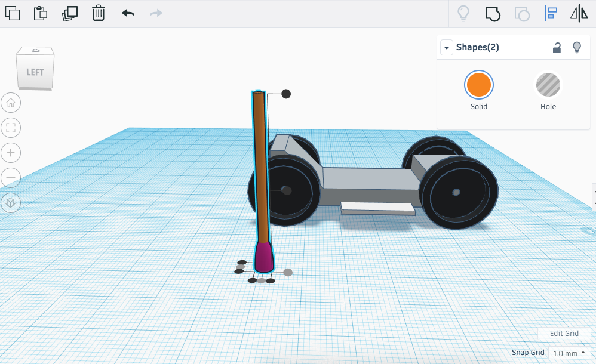The height and width of the screenshot is (364, 596).
Task: Switch to orthographic view cube icon
Action: [11, 202]
